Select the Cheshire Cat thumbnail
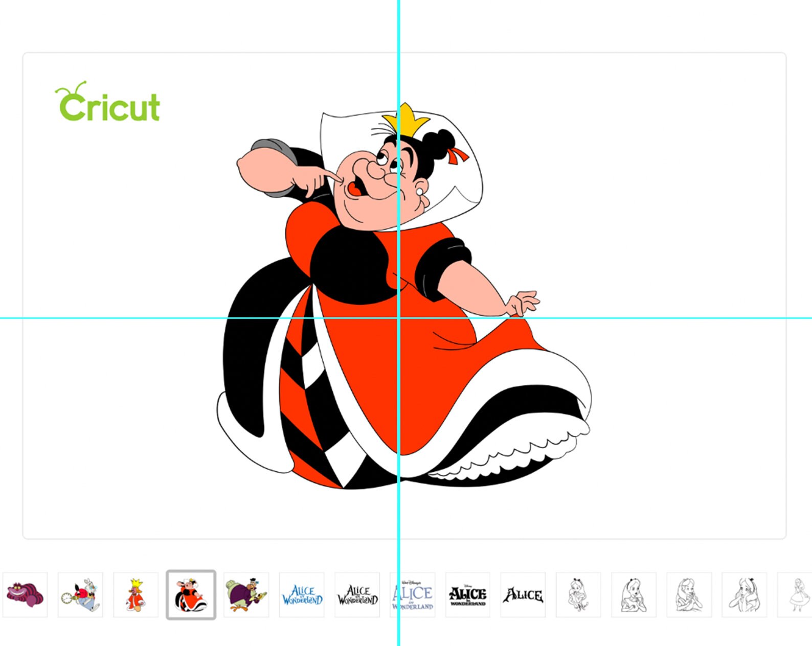The height and width of the screenshot is (646, 812). click(25, 595)
